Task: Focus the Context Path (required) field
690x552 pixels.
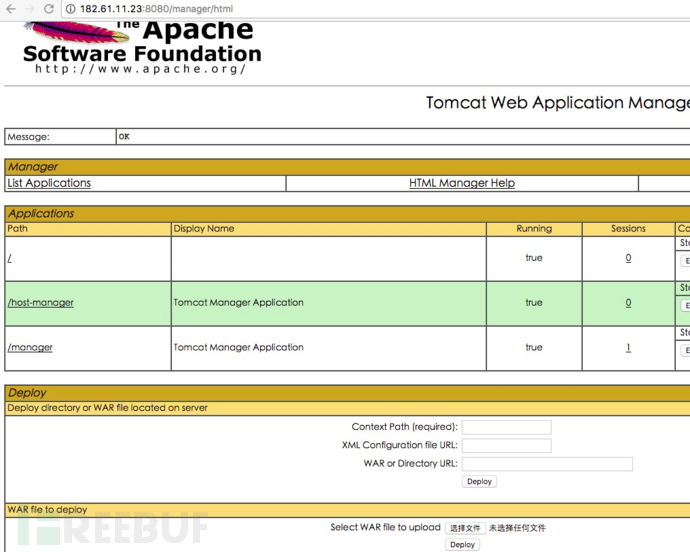Action: [x=506, y=427]
